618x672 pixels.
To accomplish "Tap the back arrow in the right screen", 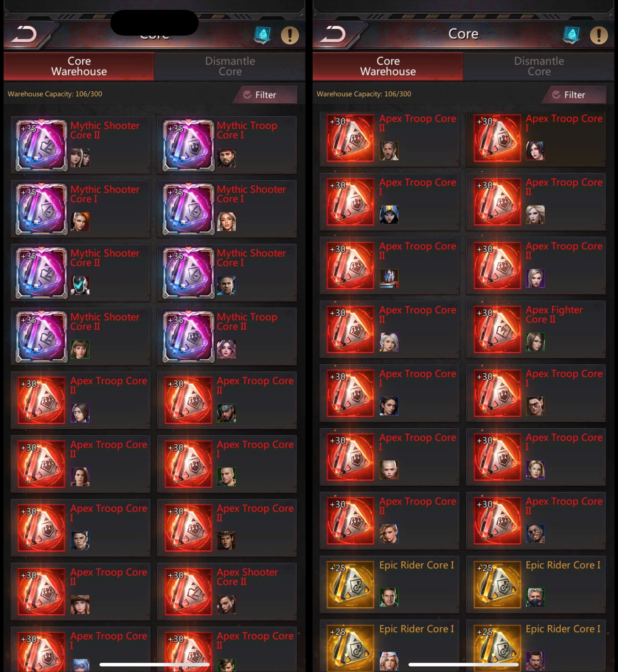I will [x=333, y=34].
